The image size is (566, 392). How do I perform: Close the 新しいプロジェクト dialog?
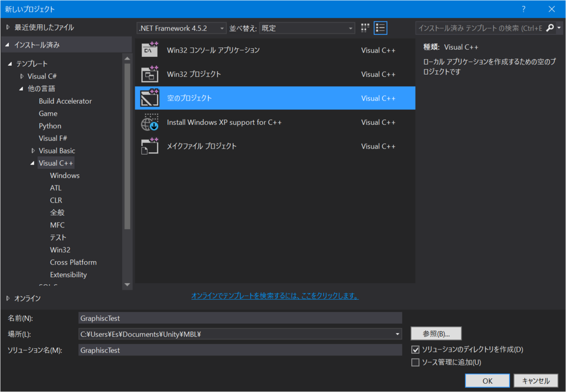[x=552, y=9]
